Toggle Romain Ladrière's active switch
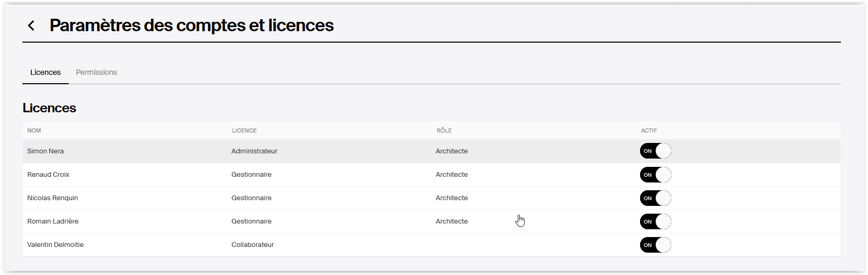The height and width of the screenshot is (275, 868). [x=656, y=221]
